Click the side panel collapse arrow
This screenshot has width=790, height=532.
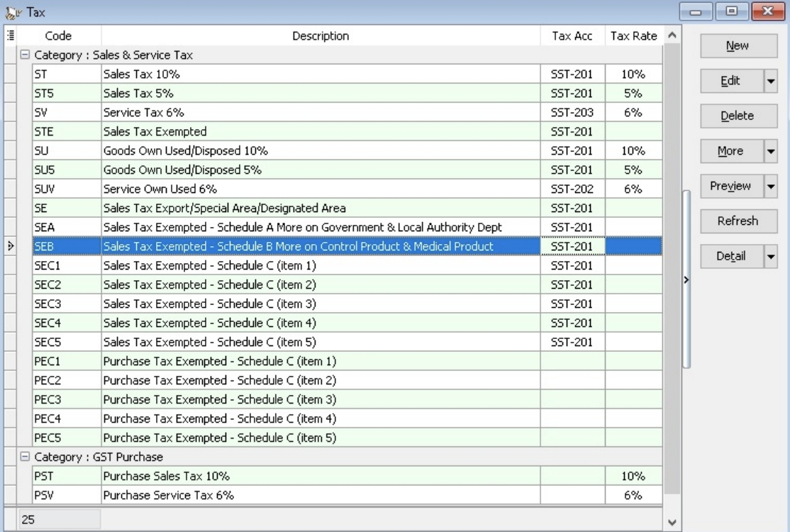point(686,280)
